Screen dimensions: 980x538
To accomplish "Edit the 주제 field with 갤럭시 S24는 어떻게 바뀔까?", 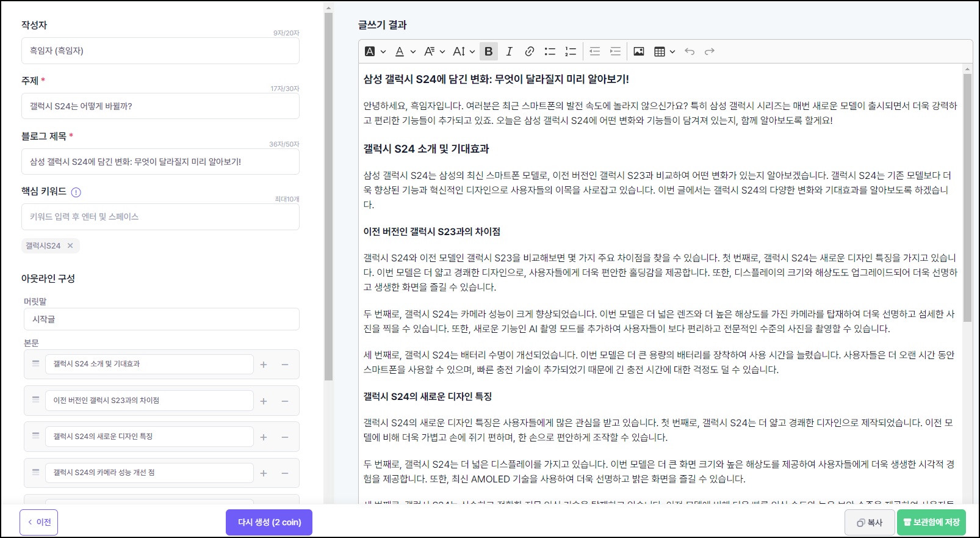I will point(160,106).
